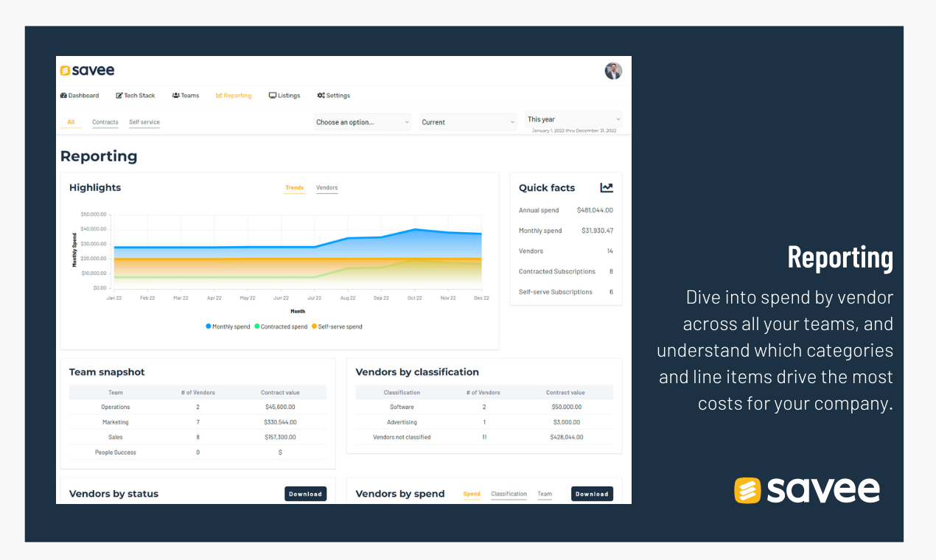Click the Tech Stack edit icon
The height and width of the screenshot is (560, 936).
click(x=119, y=96)
